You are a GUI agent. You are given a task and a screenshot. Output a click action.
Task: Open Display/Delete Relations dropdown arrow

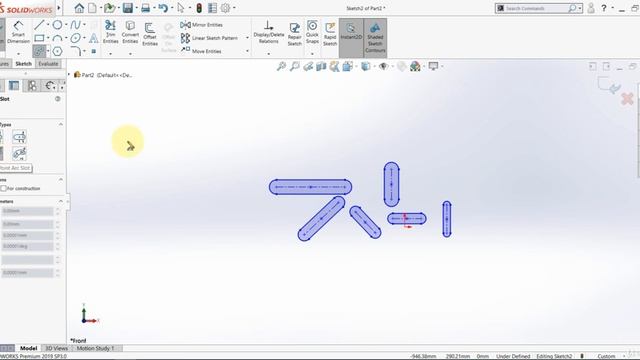tap(269, 53)
